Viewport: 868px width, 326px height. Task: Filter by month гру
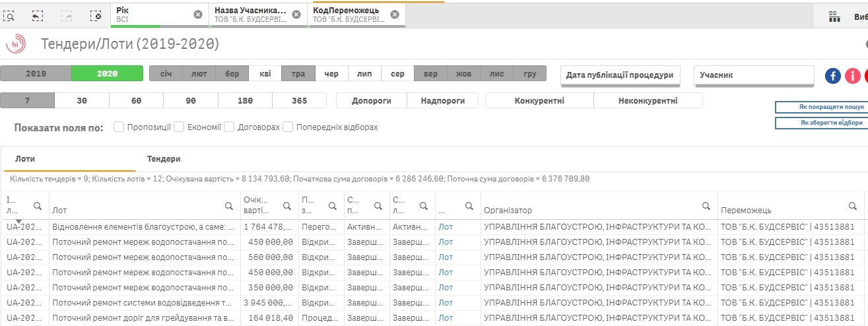(x=530, y=74)
